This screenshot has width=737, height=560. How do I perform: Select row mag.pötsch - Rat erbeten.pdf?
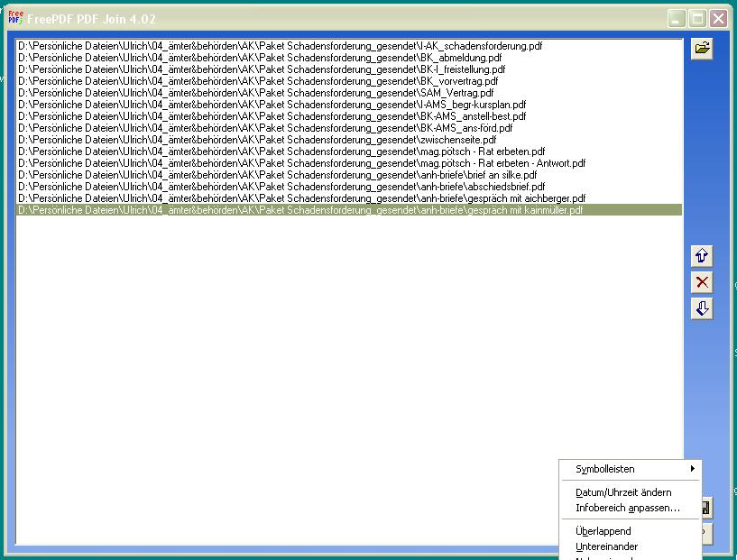click(349, 151)
